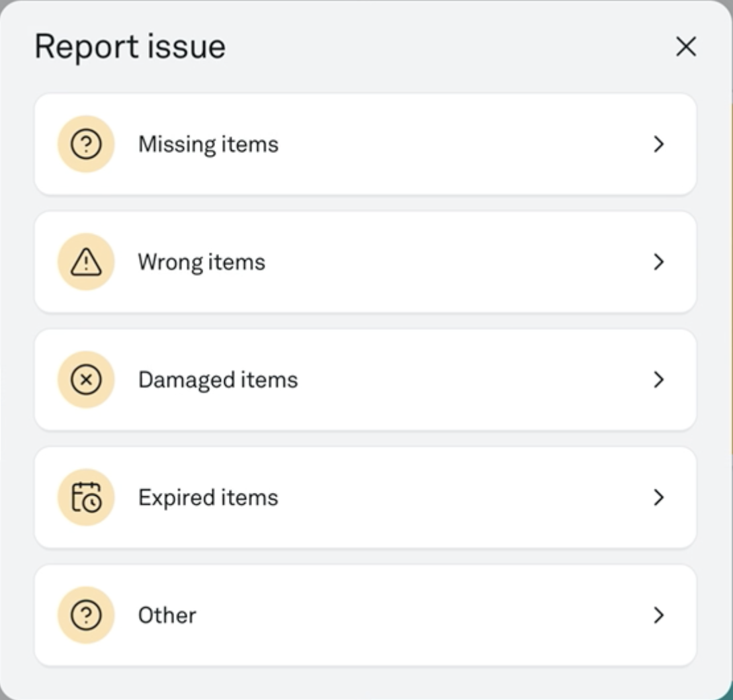733x700 pixels.
Task: Expand the Other option using its chevron
Action: point(659,615)
